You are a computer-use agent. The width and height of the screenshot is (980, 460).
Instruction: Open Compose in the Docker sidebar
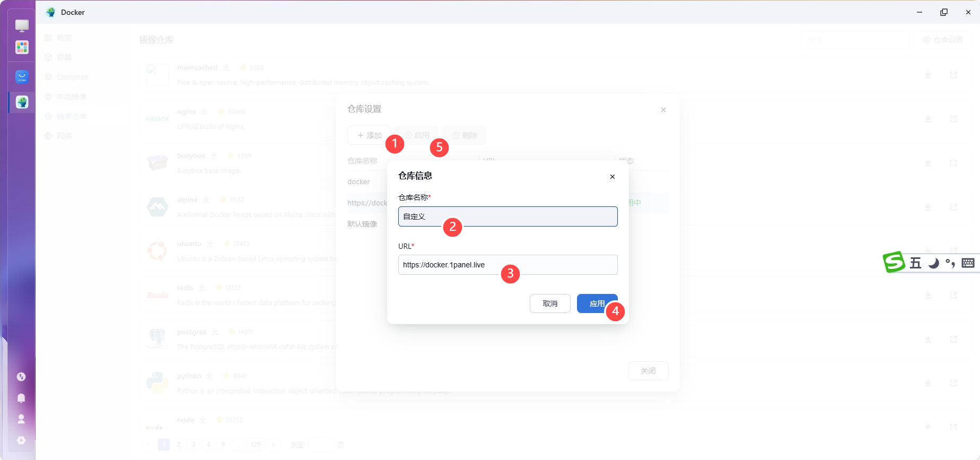(x=66, y=77)
